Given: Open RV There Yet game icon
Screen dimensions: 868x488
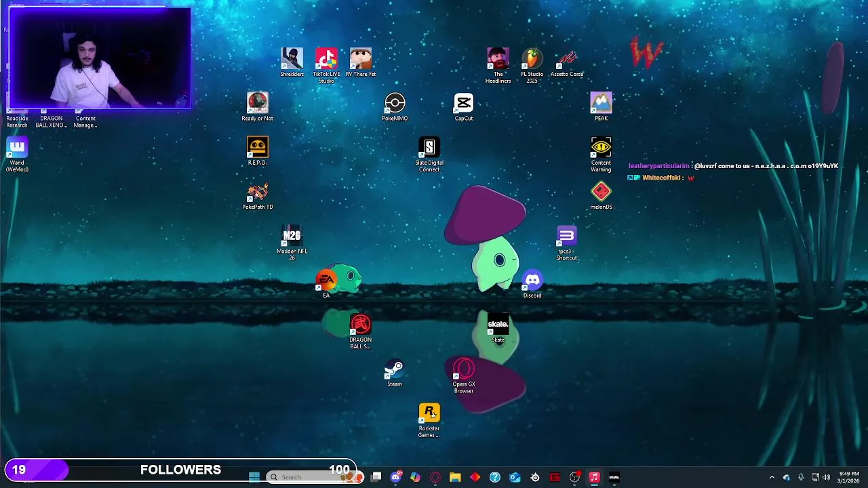Looking at the screenshot, I should 361,62.
